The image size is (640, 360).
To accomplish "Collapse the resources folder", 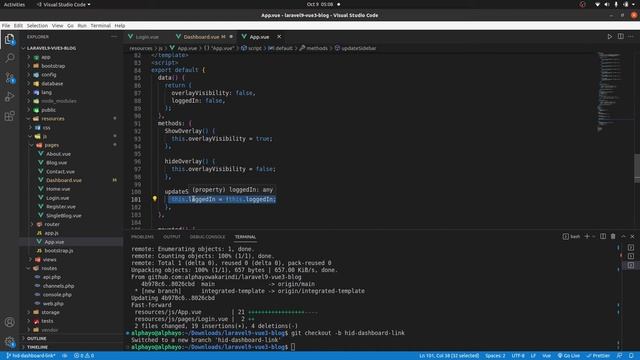I will click(53, 119).
